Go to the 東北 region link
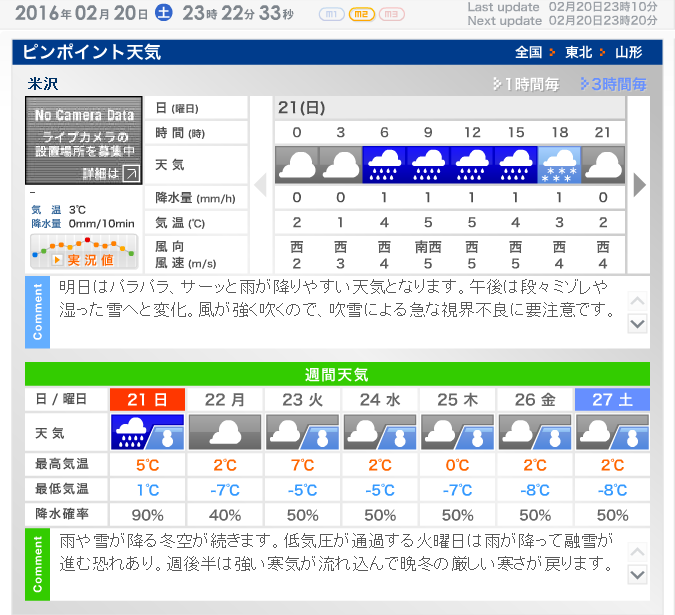Image resolution: width=675 pixels, height=615 pixels. pos(579,52)
